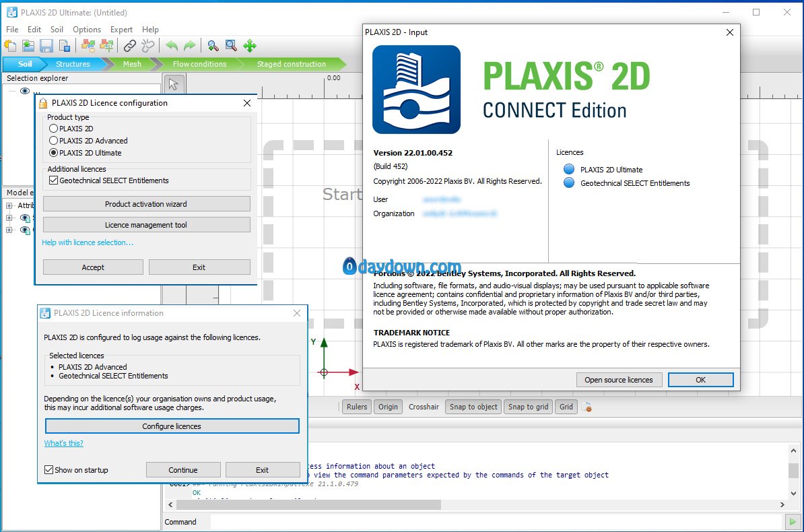
Task: Click the New project toolbar icon
Action: click(10, 46)
